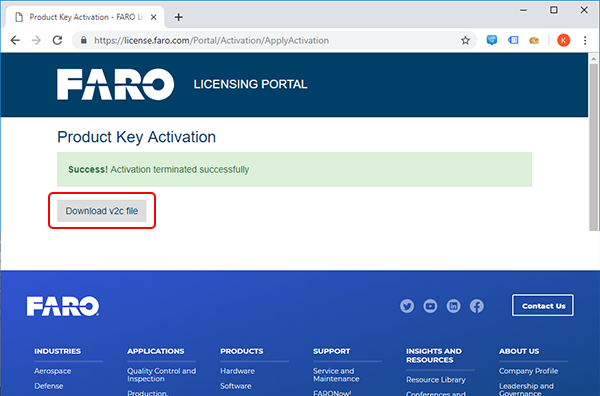
Task: Open a new tab with plus icon
Action: point(178,17)
